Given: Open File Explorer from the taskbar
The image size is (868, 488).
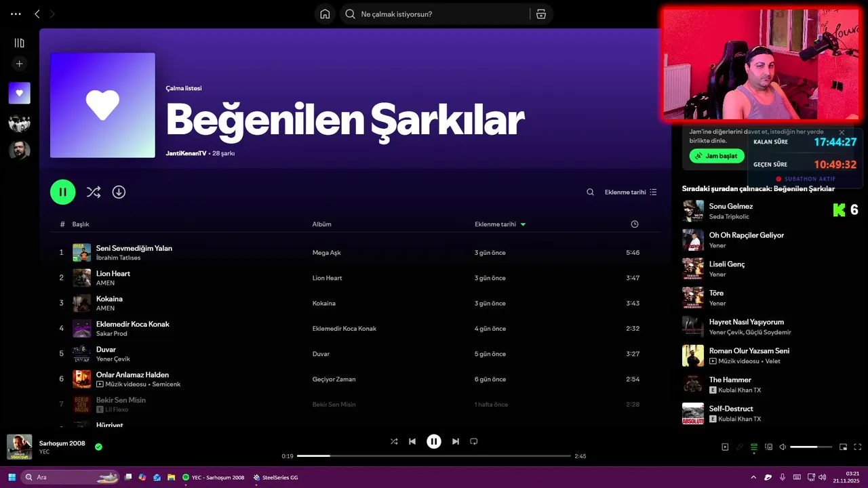Looking at the screenshot, I should (x=172, y=477).
